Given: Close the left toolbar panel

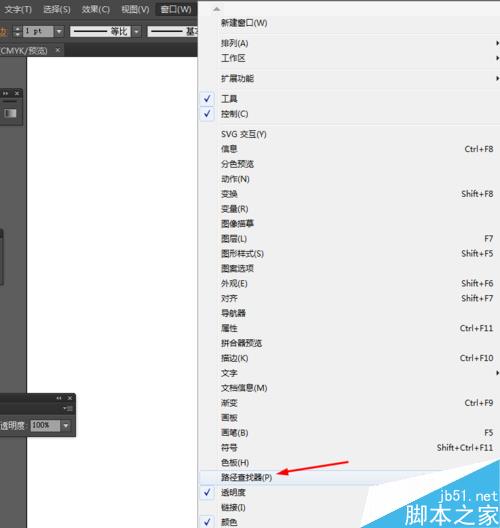Looking at the screenshot, I should point(17,93).
